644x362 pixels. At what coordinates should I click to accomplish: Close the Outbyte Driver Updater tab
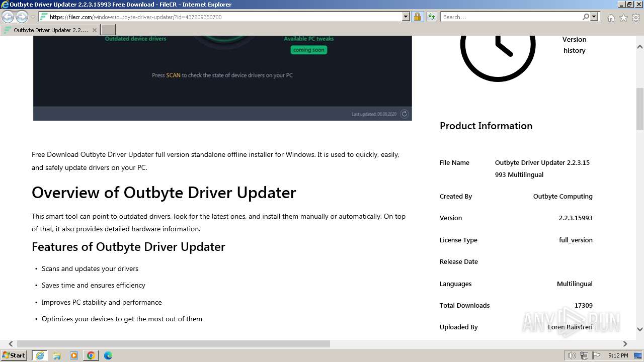[x=94, y=30]
